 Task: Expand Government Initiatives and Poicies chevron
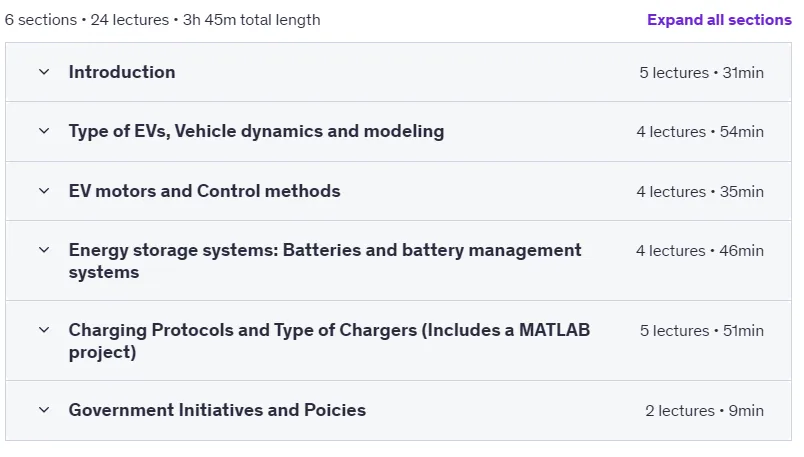(44, 410)
